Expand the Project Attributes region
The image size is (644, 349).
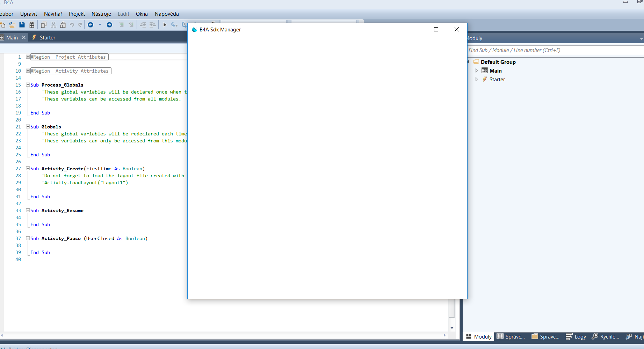point(28,57)
